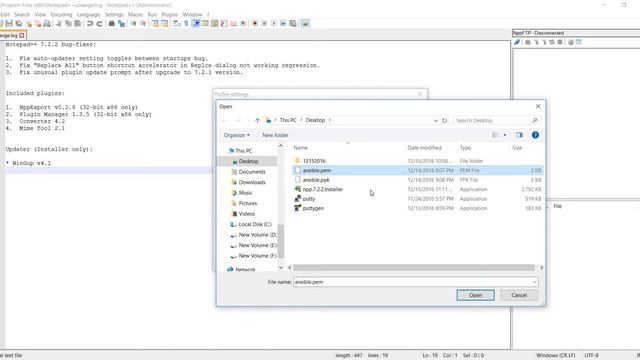This screenshot has width=640, height=360.
Task: Click the Up folder arrow in Open dialog
Action: coord(257,120)
